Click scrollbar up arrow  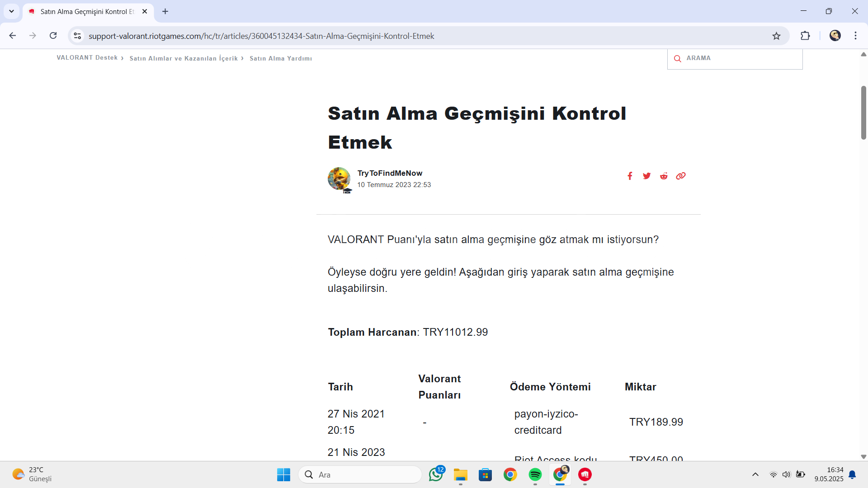click(863, 54)
